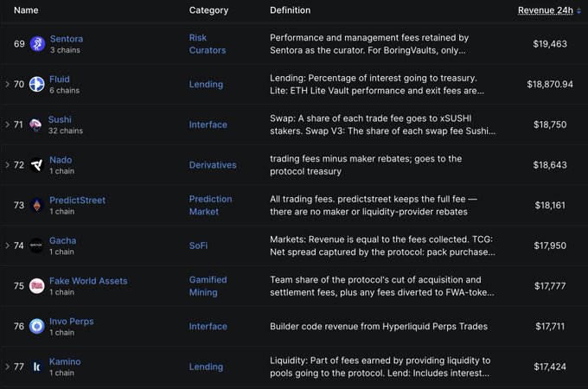Open the Prediction Market category link
The image size is (588, 389).
coord(210,206)
